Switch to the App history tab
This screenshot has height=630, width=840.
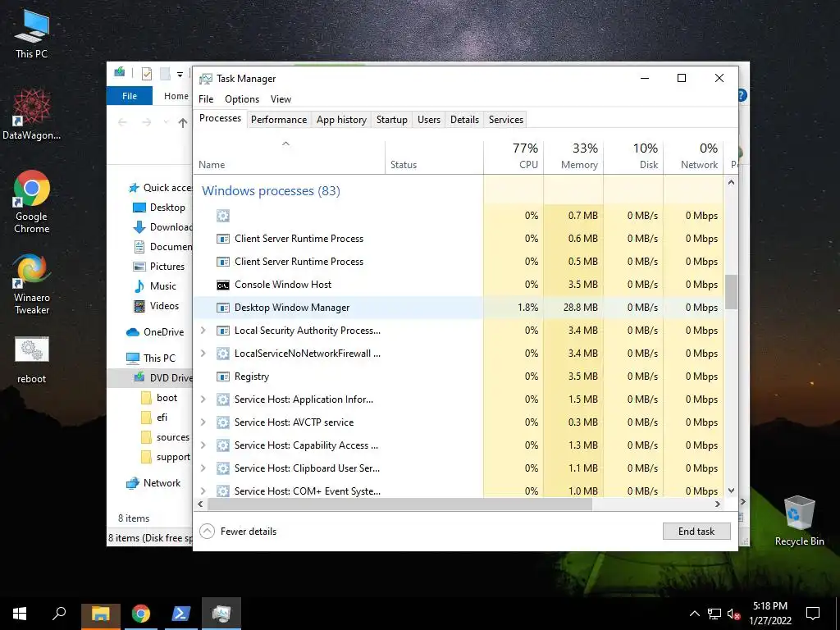pos(341,120)
